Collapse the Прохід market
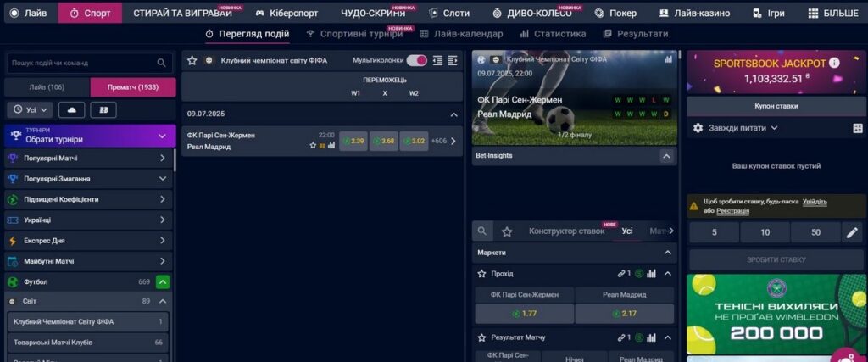The height and width of the screenshot is (362, 868). point(668,274)
